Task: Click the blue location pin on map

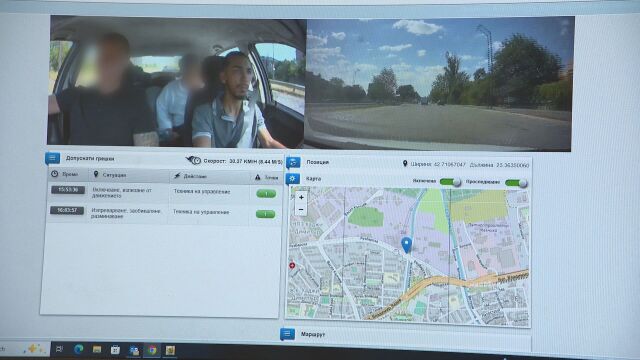Action: pyautogui.click(x=406, y=245)
